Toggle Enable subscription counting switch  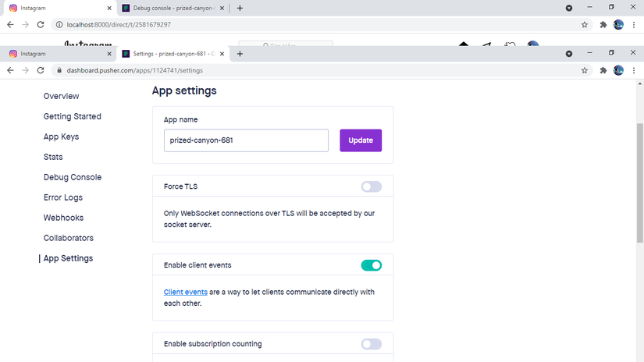tap(371, 344)
